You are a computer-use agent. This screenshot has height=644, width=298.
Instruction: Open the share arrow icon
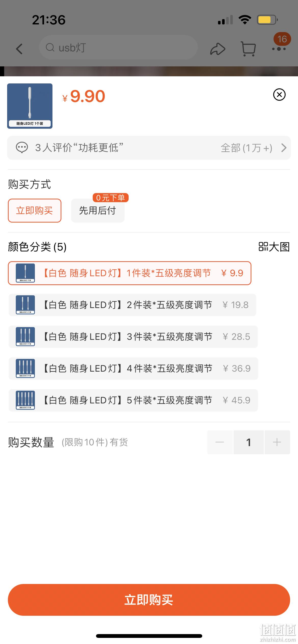[218, 49]
